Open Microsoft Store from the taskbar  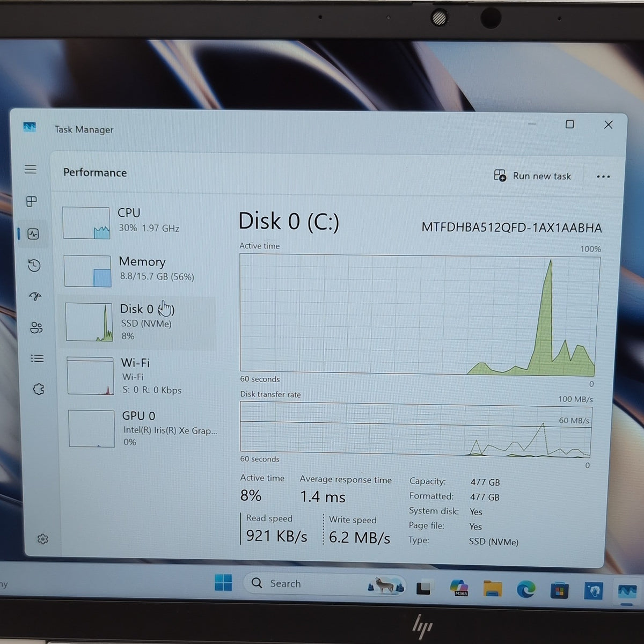(x=559, y=590)
